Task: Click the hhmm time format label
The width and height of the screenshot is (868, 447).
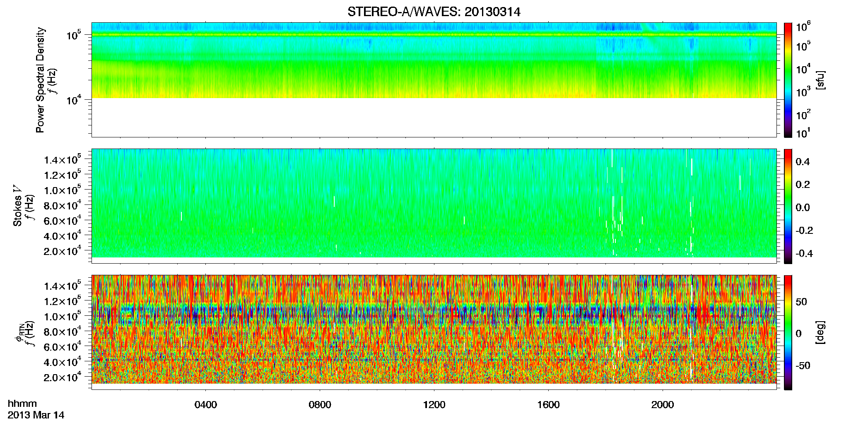Action: click(22, 404)
